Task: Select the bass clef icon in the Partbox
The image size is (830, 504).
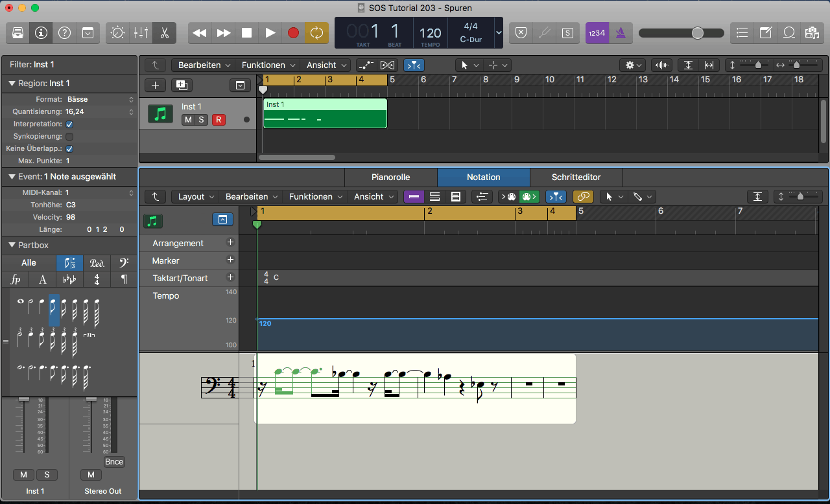Action: point(124,262)
